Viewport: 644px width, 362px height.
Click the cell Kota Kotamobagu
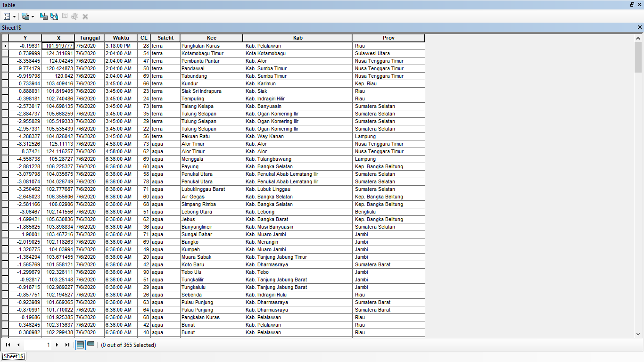(x=298, y=53)
